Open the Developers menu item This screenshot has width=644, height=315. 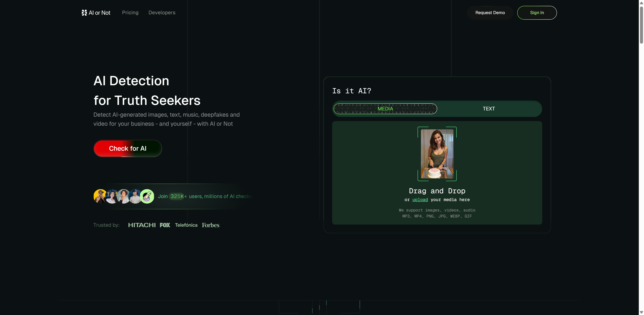(162, 13)
